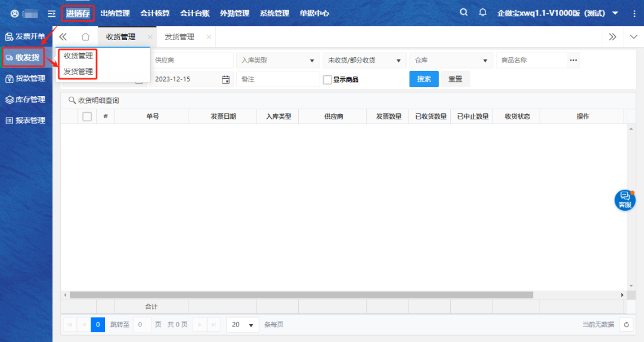Open the 未收货/部分收货 status dropdown
This screenshot has height=342, width=644.
(364, 60)
